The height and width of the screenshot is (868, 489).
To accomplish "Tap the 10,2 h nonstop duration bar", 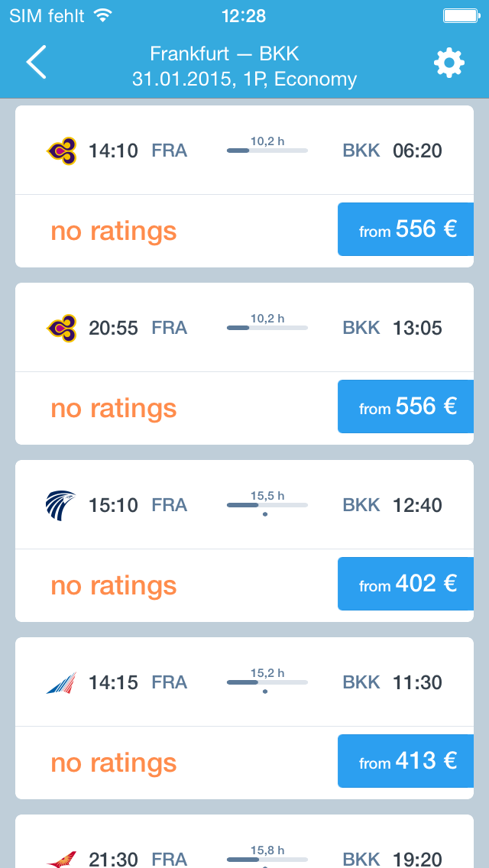I will (267, 150).
